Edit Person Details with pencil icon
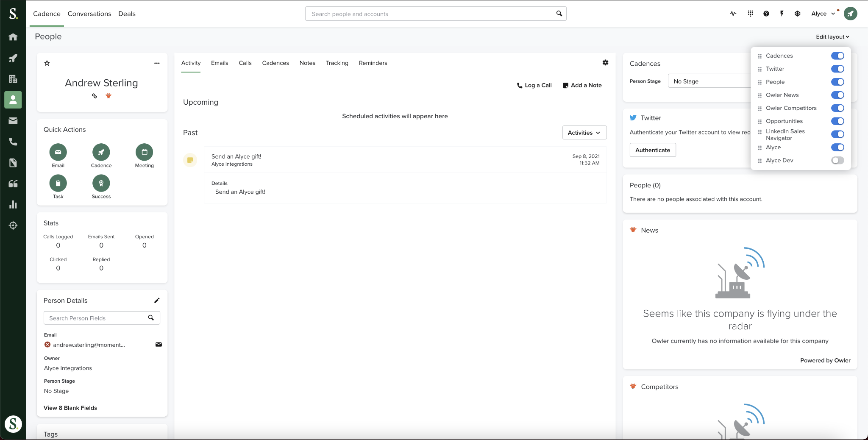Image resolution: width=868 pixels, height=440 pixels. tap(157, 301)
